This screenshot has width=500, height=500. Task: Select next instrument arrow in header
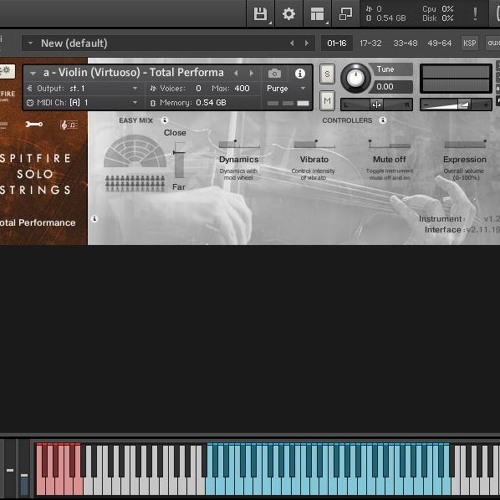point(252,73)
